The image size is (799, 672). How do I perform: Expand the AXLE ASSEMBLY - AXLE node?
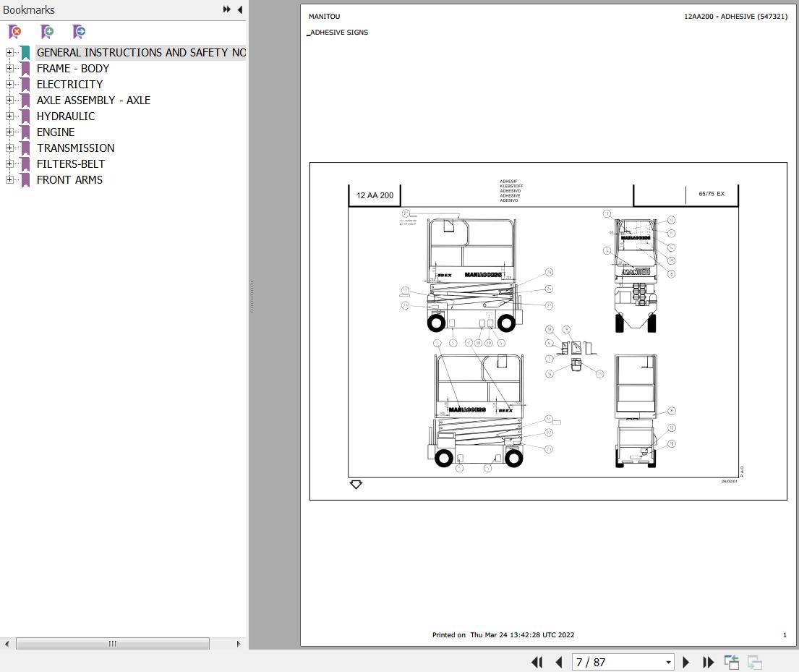[9, 100]
